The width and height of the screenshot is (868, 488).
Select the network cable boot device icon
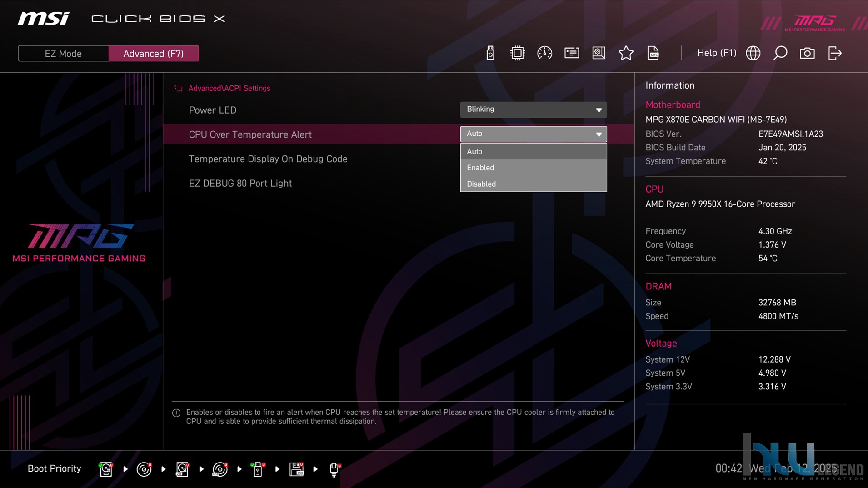[334, 469]
